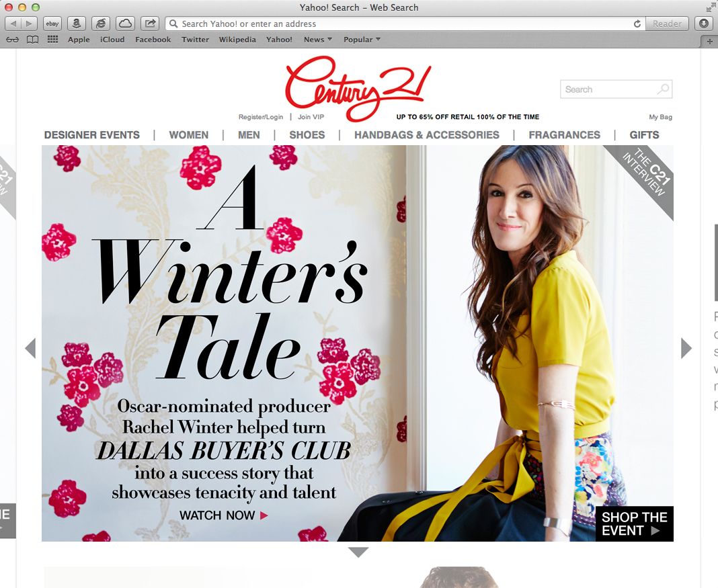The height and width of the screenshot is (588, 718).
Task: Reload the page with the refresh icon
Action: [637, 24]
